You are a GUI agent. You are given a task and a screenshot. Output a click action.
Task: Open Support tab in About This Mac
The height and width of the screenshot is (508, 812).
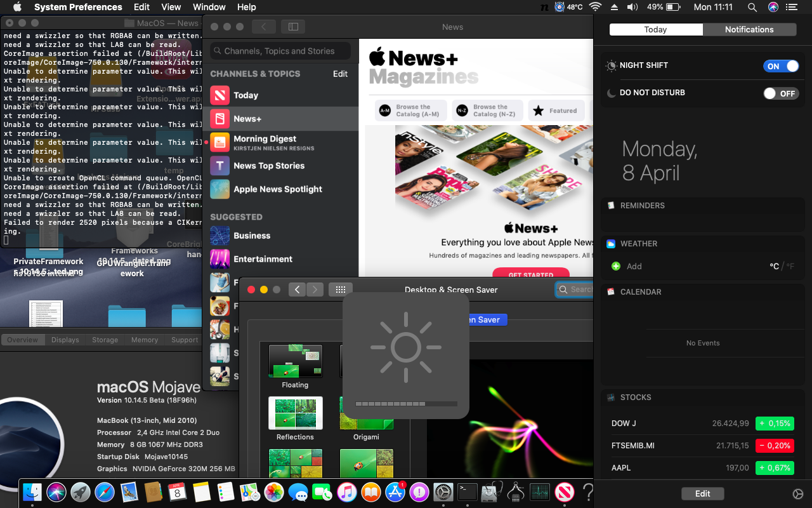pos(184,340)
